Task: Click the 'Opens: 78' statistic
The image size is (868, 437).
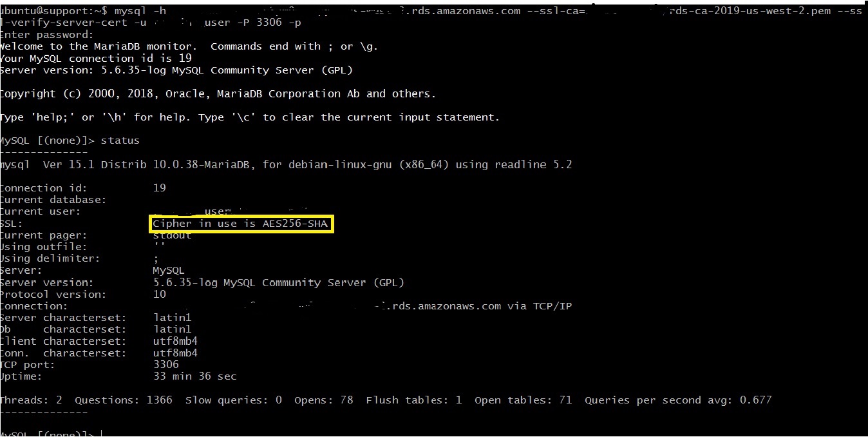Action: pyautogui.click(x=324, y=400)
